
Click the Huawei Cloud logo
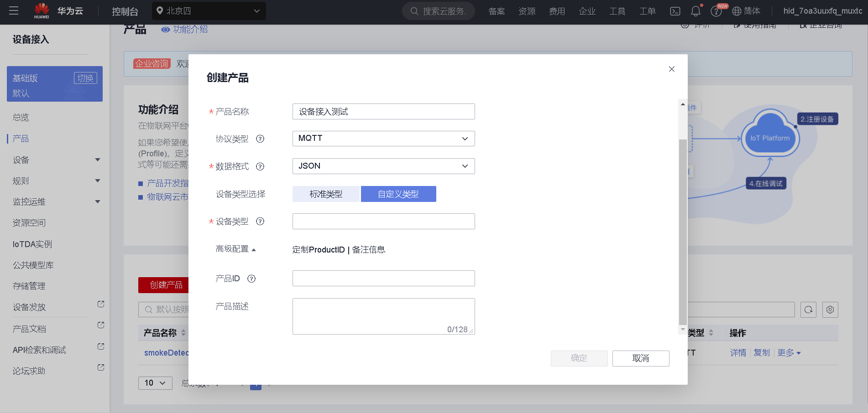coord(58,11)
